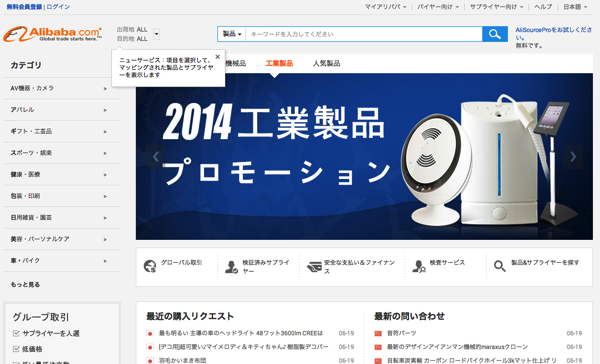Click the 検査サービス link text
Screen dimensions: 600x364
coord(447,263)
